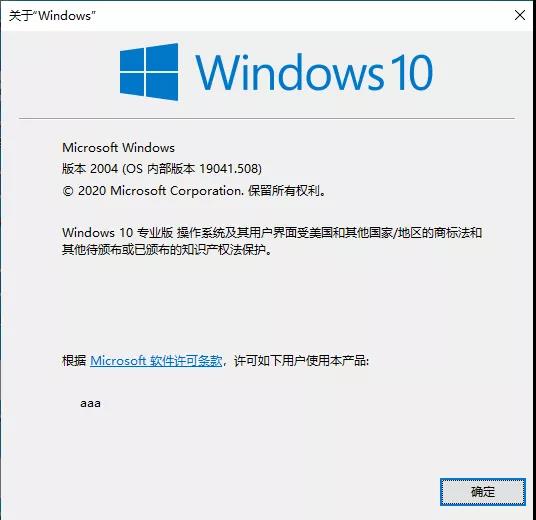536x520 pixels.
Task: Confirm with the 确定 button
Action: coord(483,492)
